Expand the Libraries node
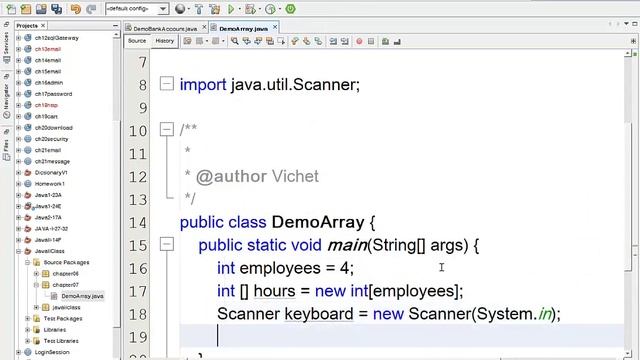Viewport: 640px width, 360px height. coord(27,330)
